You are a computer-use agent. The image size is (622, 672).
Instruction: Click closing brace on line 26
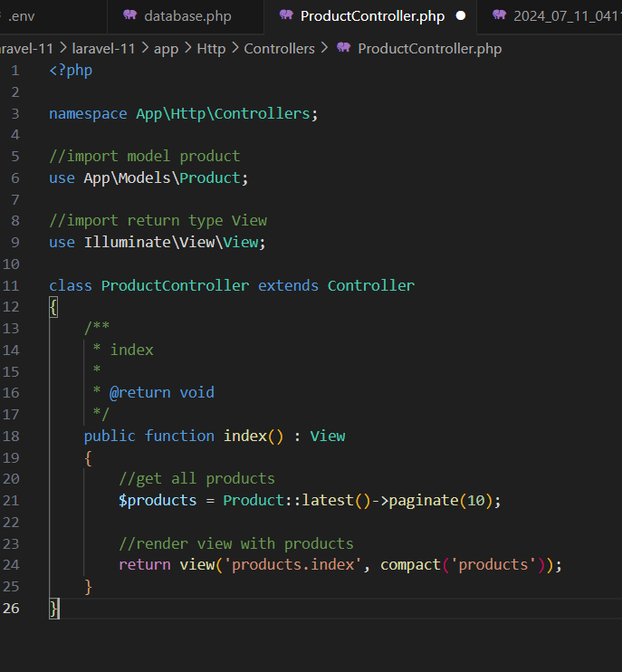(54, 609)
